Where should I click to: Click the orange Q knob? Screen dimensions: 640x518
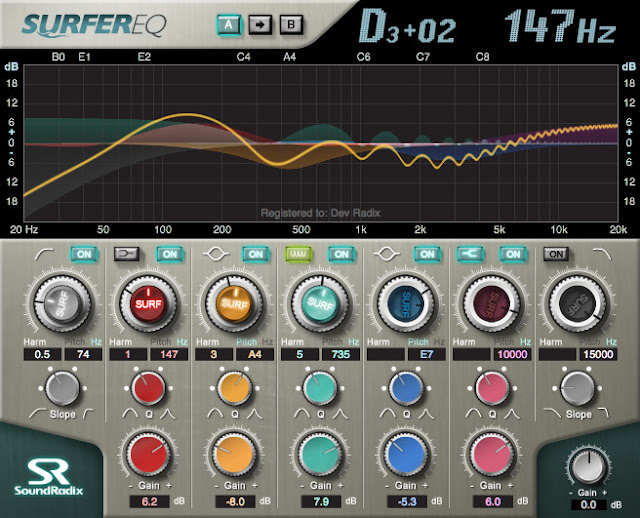point(234,388)
